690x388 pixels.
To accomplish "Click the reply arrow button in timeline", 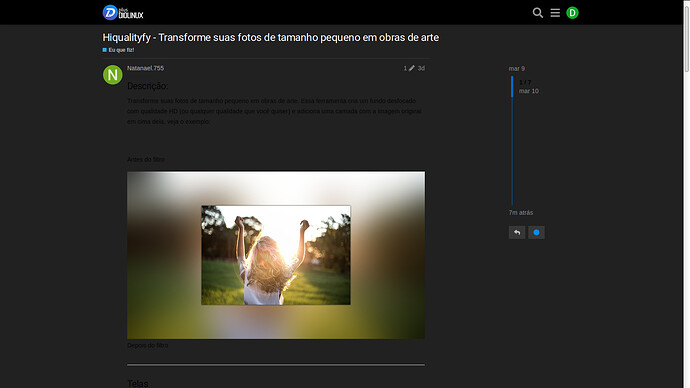I will (517, 232).
